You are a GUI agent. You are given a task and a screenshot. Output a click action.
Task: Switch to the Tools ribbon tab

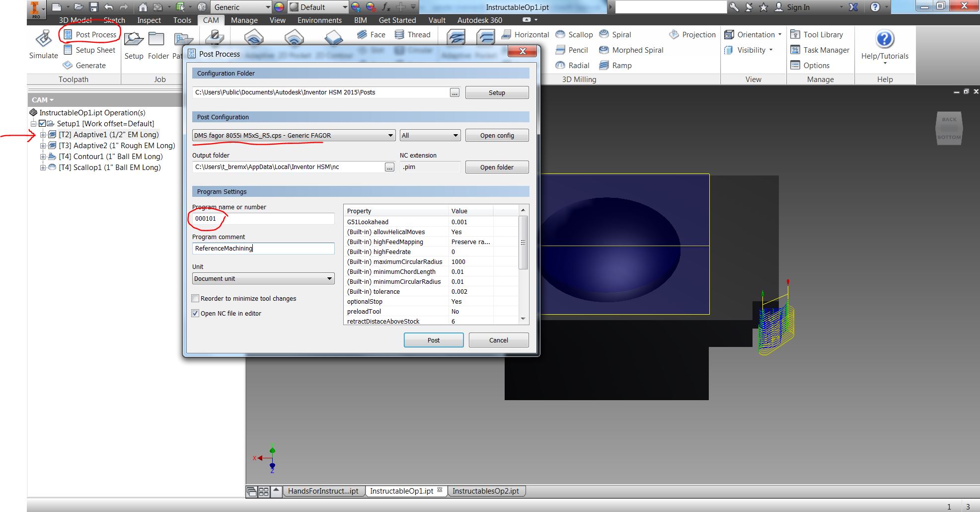[182, 20]
